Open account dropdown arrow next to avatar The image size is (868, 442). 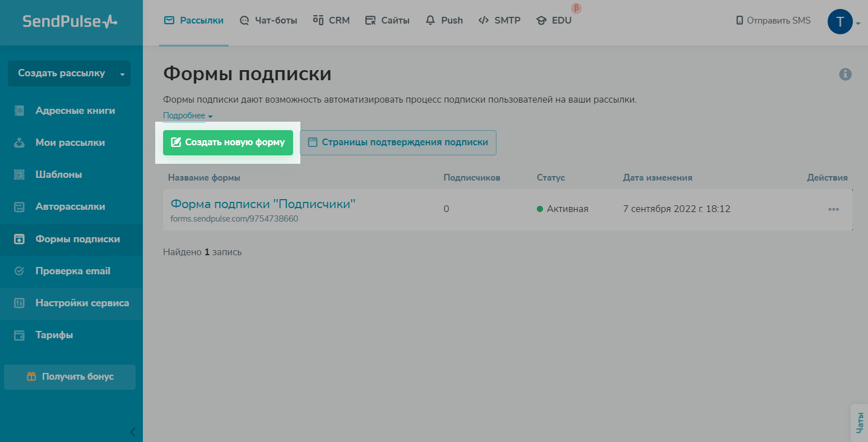[x=858, y=24]
